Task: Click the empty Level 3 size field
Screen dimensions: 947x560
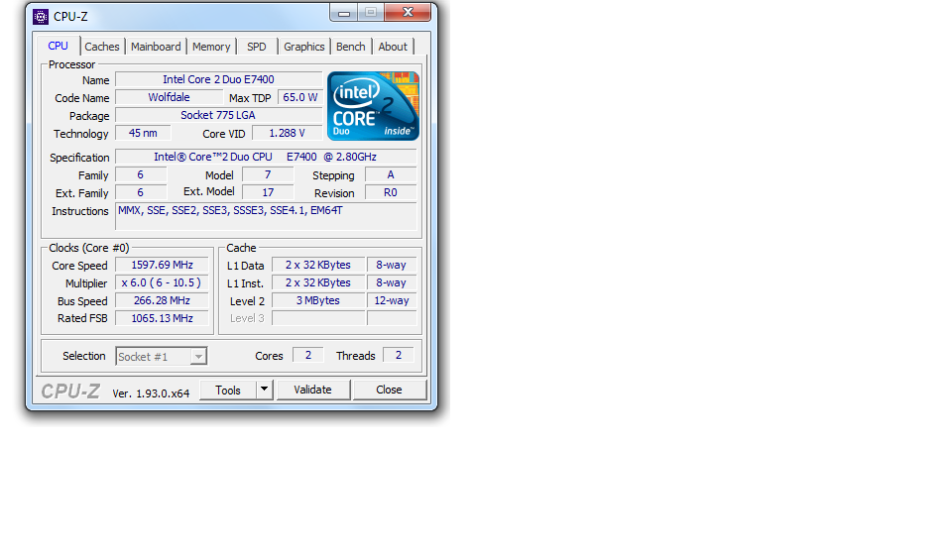Action: 318,318
